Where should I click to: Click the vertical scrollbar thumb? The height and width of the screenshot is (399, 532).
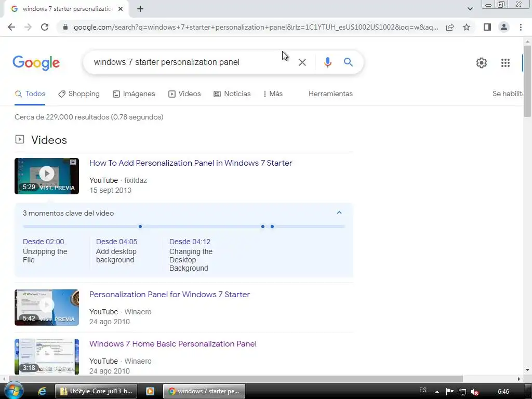point(527,81)
